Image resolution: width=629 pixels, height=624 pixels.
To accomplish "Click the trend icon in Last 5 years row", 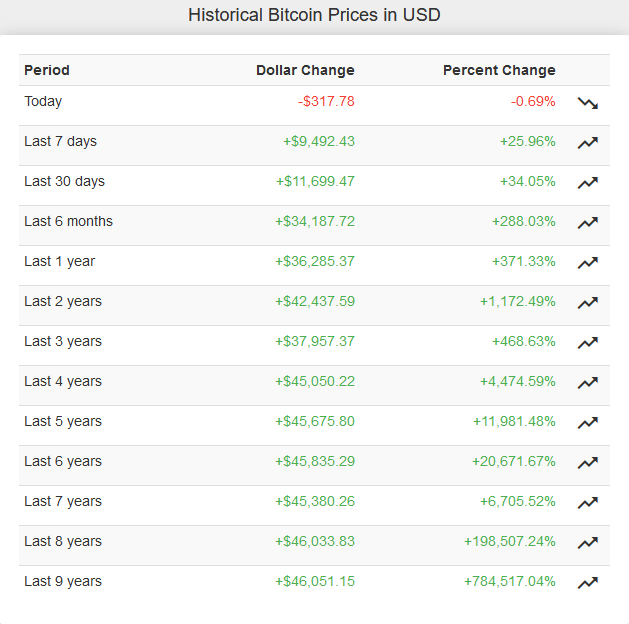I will click(588, 423).
